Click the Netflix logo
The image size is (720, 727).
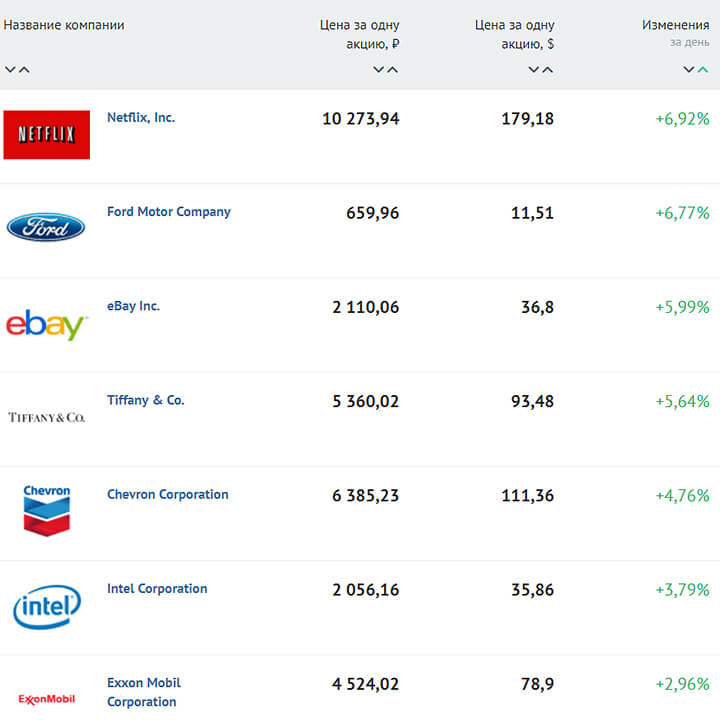tap(47, 135)
